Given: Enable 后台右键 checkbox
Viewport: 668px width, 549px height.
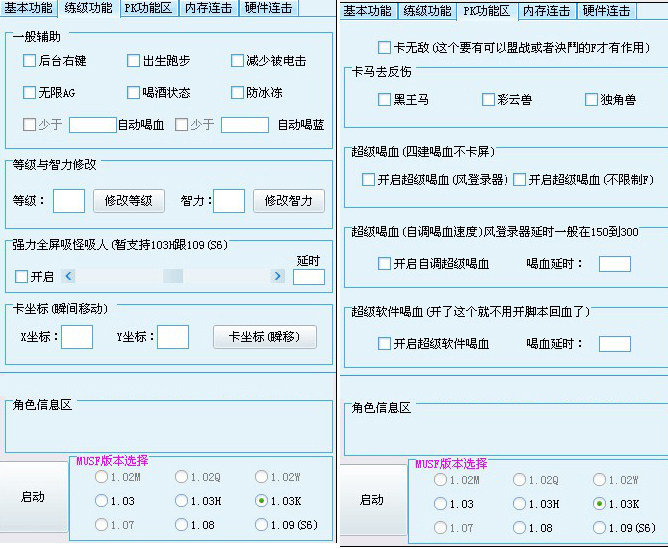Looking at the screenshot, I should (x=29, y=60).
